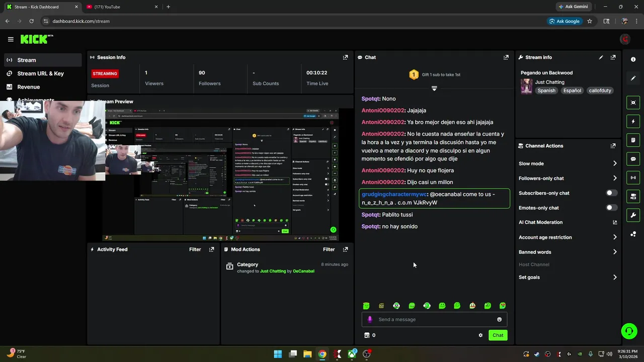644x362 pixels.
Task: Open the Windows Start button
Action: (x=278, y=354)
